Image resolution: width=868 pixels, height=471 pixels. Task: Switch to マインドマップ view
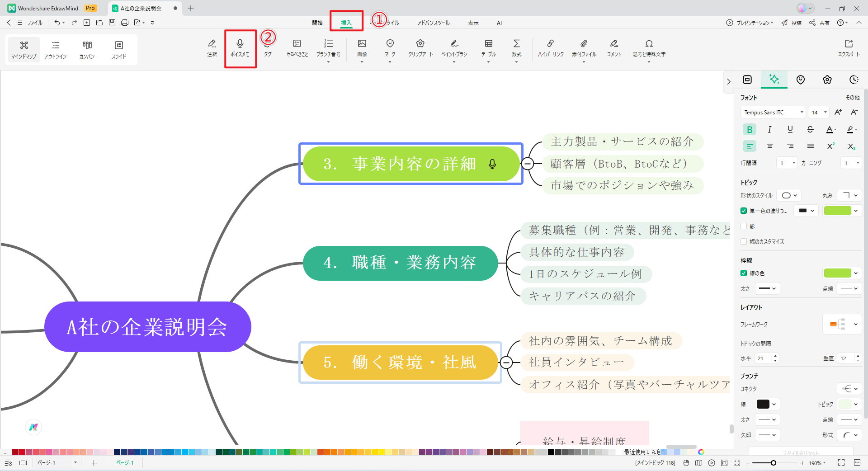(x=24, y=50)
